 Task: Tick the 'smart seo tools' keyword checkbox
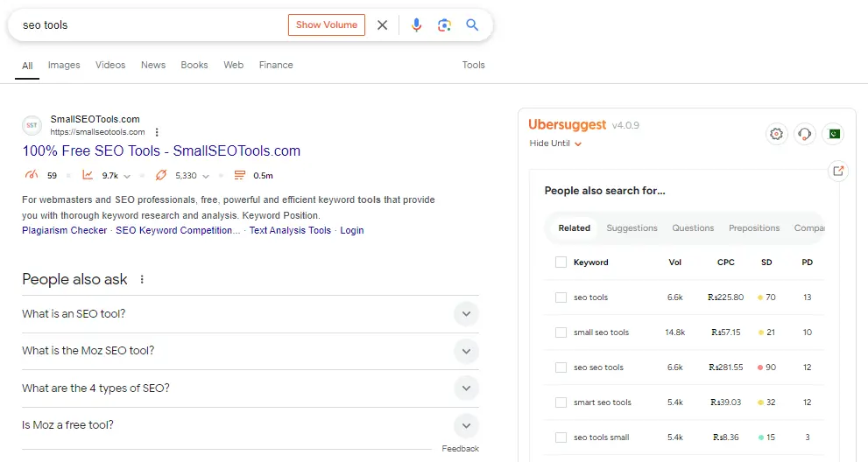tap(561, 402)
